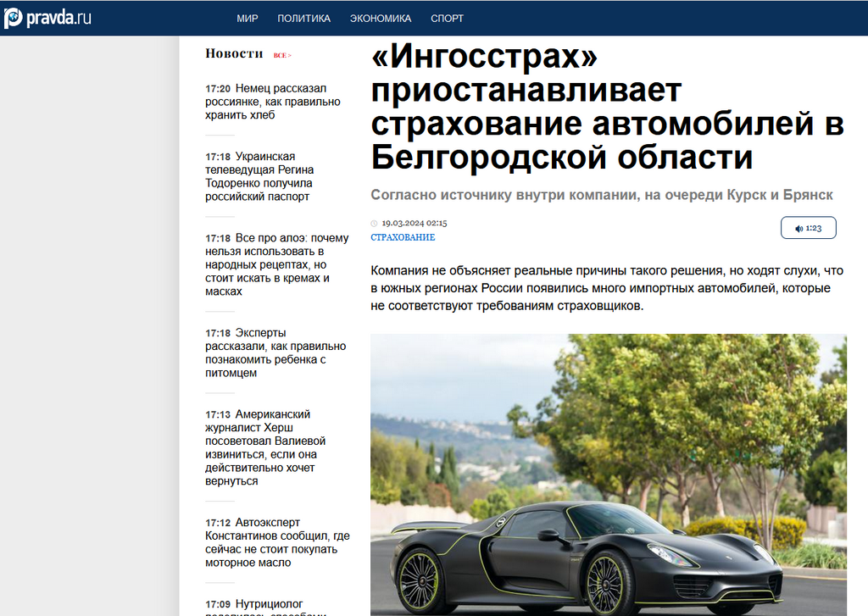
Task: Open the СТРАХОВАНИЕ category link
Action: point(403,237)
